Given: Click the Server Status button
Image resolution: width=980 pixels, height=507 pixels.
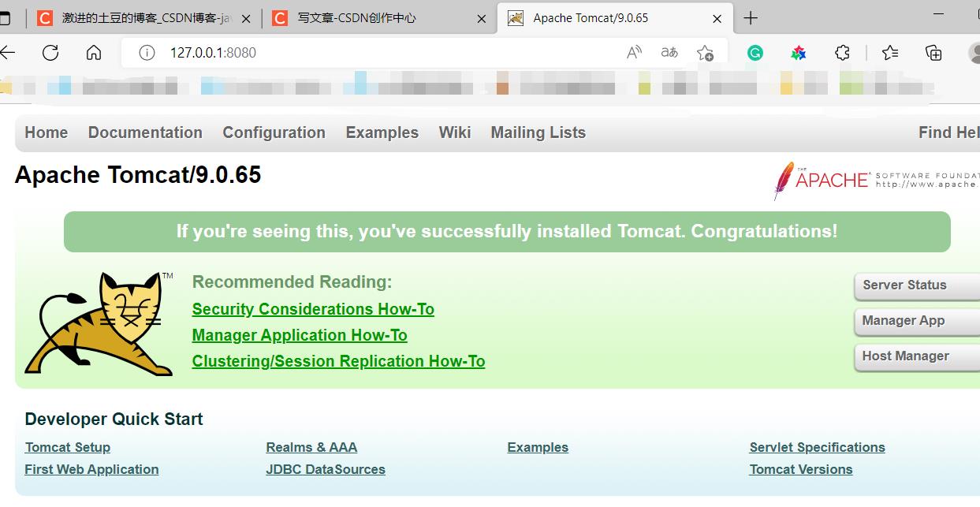Looking at the screenshot, I should 917,285.
